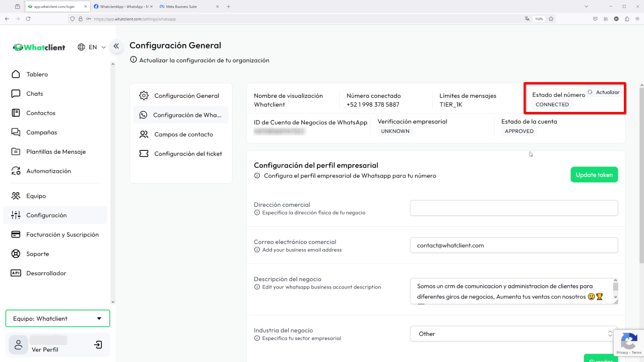Click the sidebar scrollbar down arrow
This screenshot has width=644, height=362.
point(113,302)
